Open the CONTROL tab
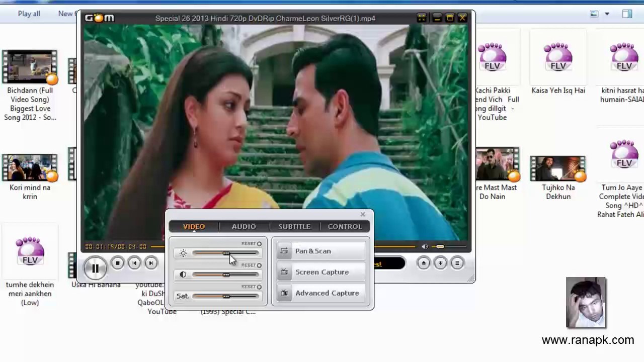Screen dimensions: 644x362 pyautogui.click(x=345, y=227)
